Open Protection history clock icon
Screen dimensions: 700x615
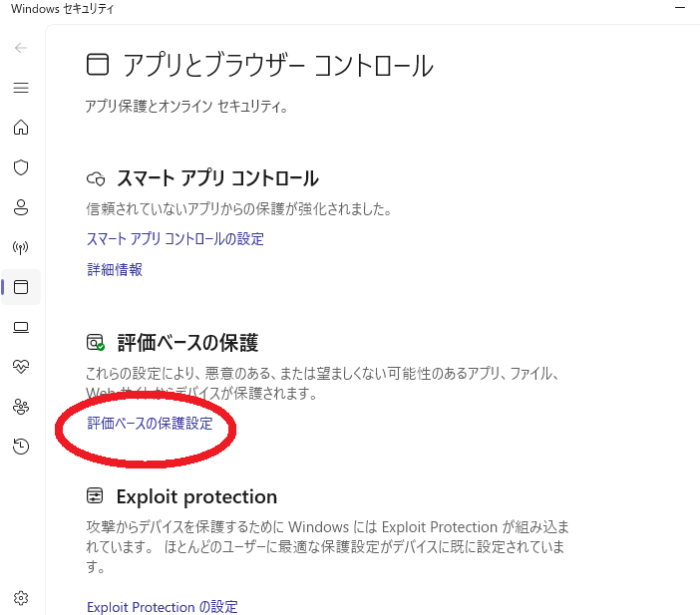[x=21, y=447]
